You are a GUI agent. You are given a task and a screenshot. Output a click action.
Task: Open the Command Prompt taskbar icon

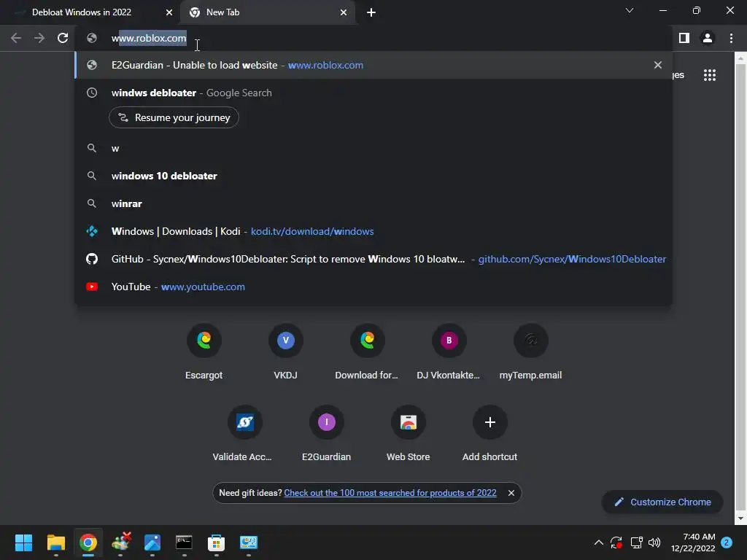pyautogui.click(x=184, y=542)
